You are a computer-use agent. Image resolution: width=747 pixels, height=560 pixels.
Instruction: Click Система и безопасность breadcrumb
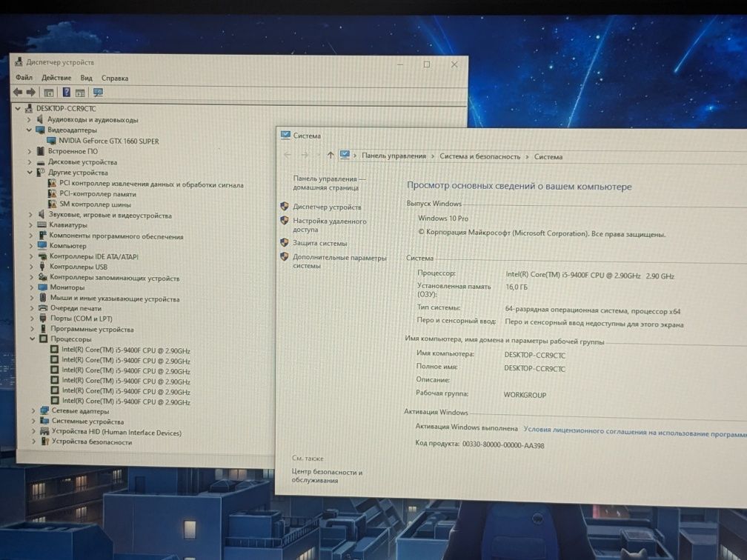point(479,156)
